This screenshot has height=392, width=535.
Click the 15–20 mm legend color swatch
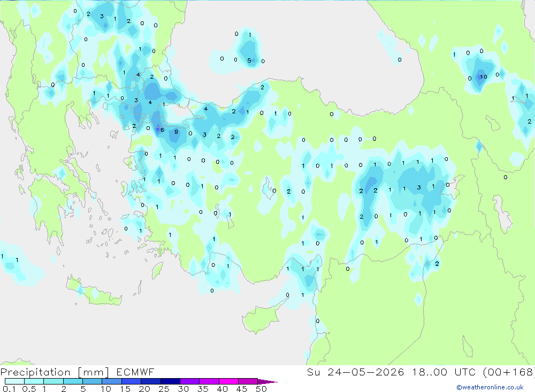pyautogui.click(x=131, y=381)
